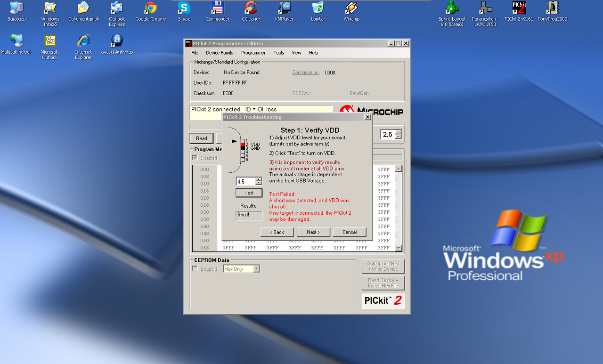Start Outlook Express from the desktop
This screenshot has height=364, width=603.
point(117,14)
